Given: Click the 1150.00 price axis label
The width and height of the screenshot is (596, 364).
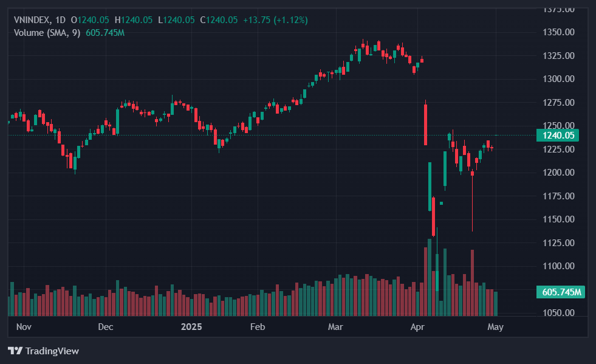Looking at the screenshot, I should [558, 219].
